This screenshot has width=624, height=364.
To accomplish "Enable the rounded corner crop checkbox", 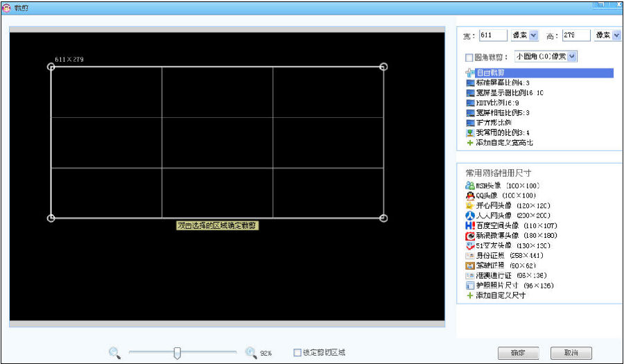I will coord(469,58).
